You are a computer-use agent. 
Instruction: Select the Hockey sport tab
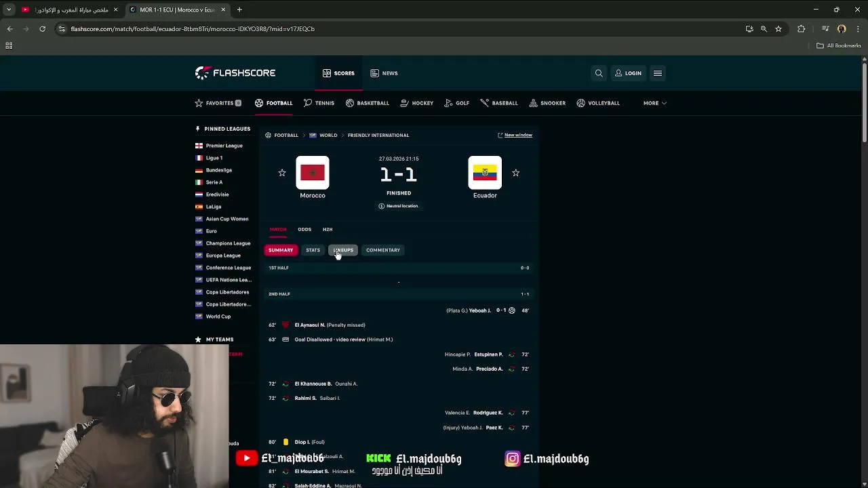[417, 103]
